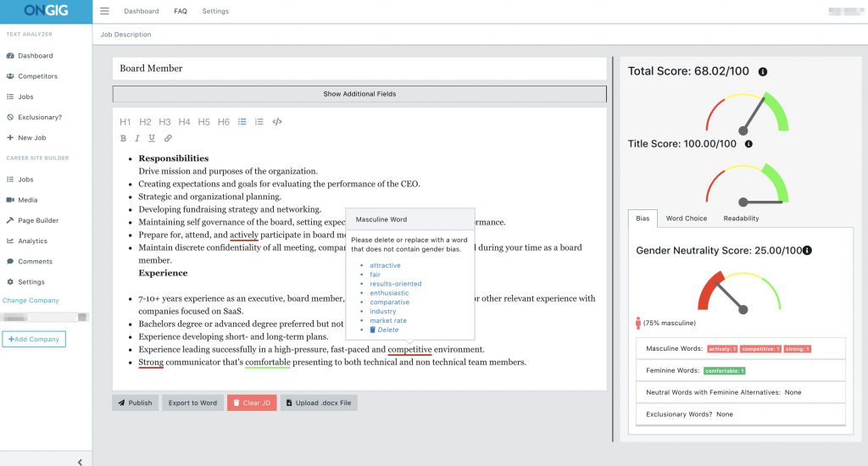Screen dimensions: 868x466
Task: Replace with 'attractive' suggestion
Action: click(386, 266)
